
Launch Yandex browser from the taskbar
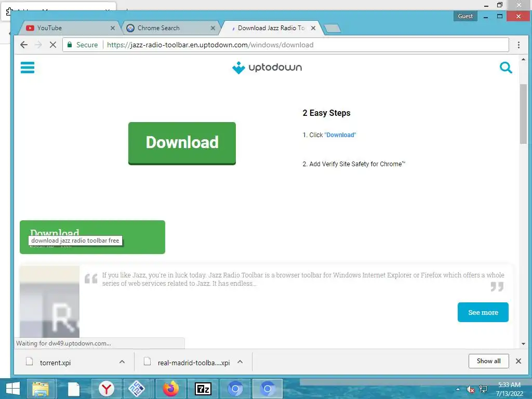tap(107, 389)
